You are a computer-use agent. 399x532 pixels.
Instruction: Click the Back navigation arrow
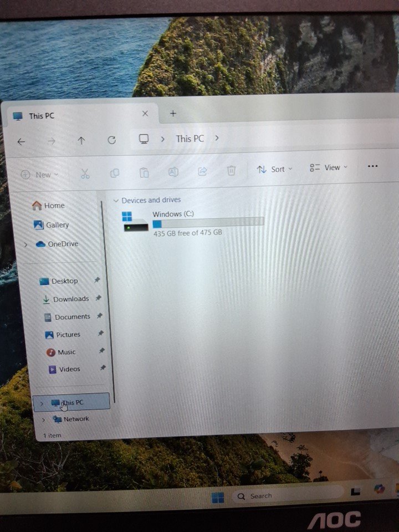click(x=21, y=142)
